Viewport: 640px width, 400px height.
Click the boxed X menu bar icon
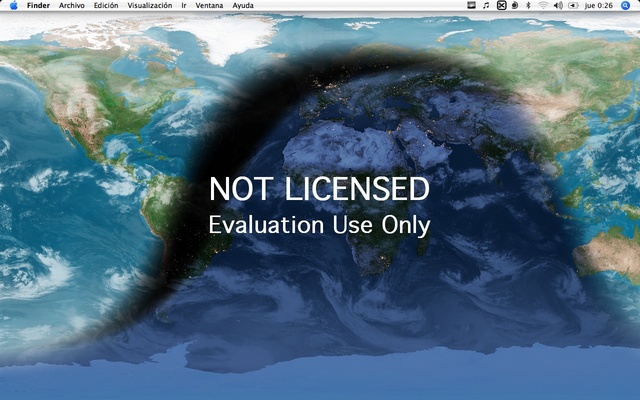(502, 5)
